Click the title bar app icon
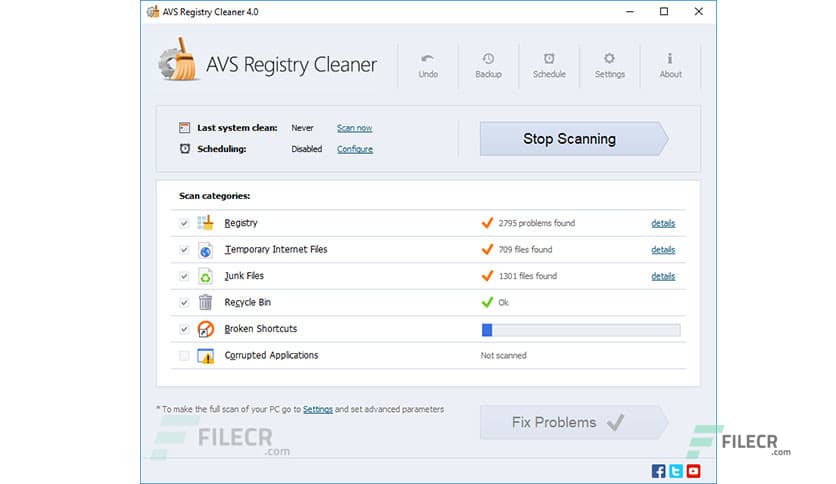The image size is (836, 484). point(153,12)
